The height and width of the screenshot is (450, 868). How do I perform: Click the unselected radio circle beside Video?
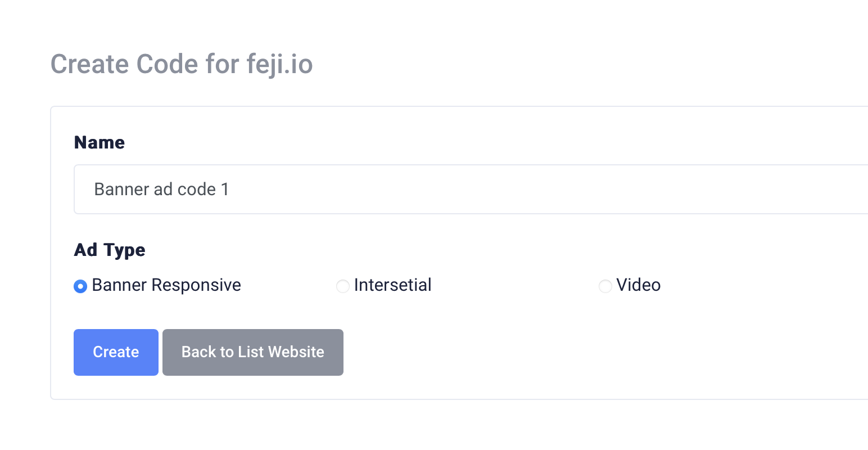(605, 286)
